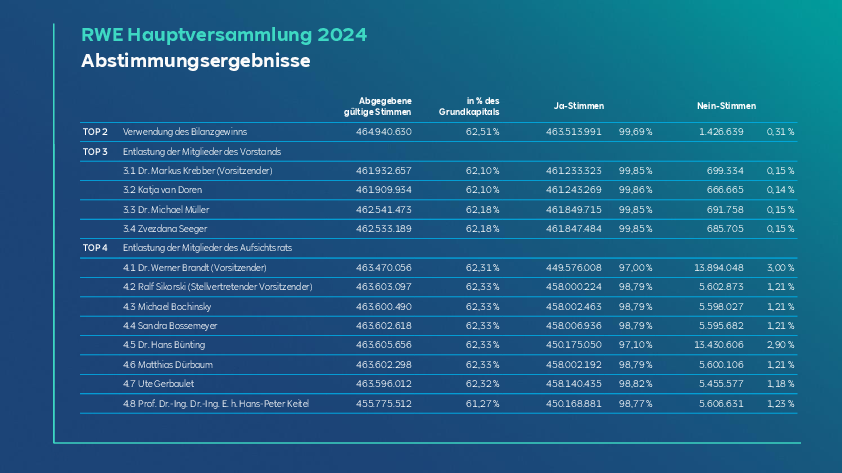Click the 97,00 % approval value
This screenshot has height=473, width=842.
(635, 268)
